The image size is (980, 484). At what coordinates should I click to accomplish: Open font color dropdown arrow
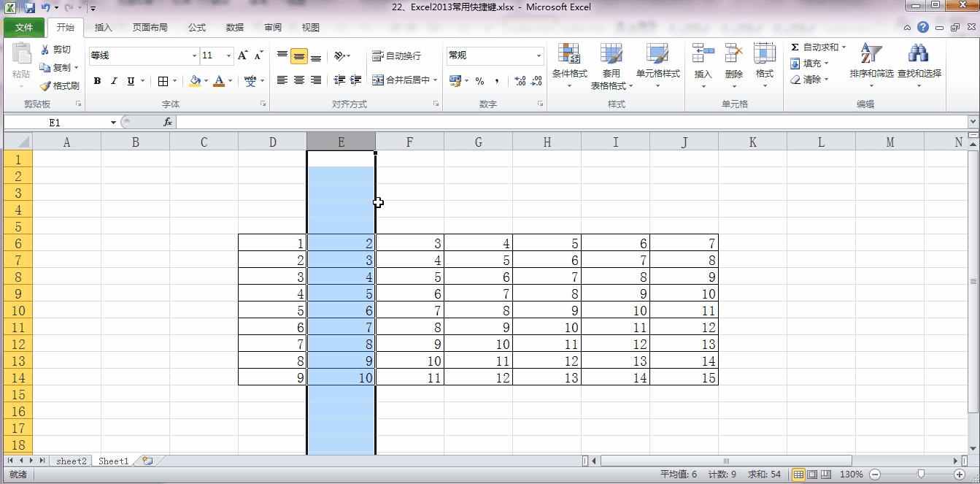pos(231,81)
